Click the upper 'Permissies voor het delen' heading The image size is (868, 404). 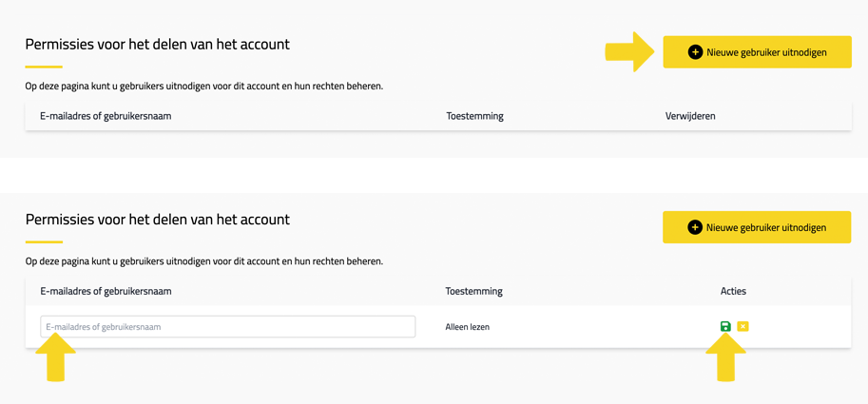click(157, 45)
